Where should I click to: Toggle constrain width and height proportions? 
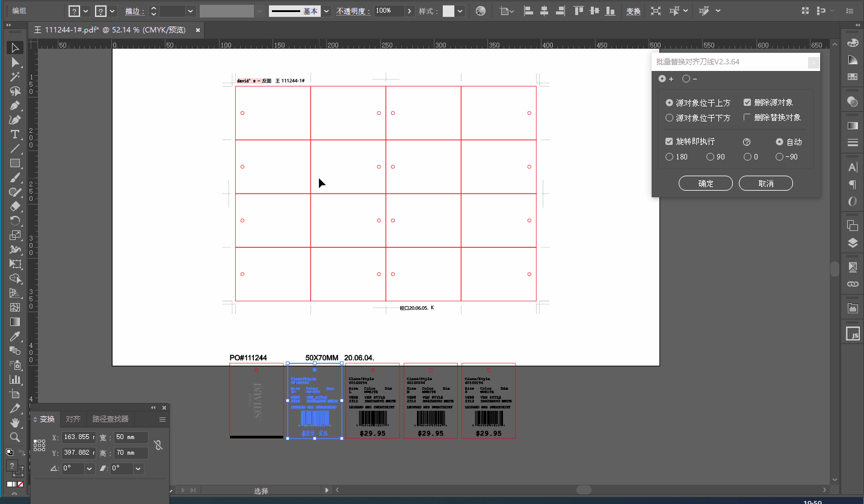pyautogui.click(x=158, y=445)
